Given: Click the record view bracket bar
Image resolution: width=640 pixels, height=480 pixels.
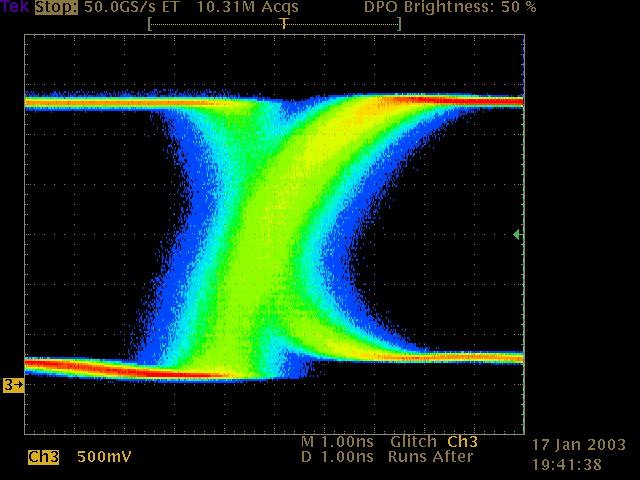Looking at the screenshot, I should (x=274, y=24).
